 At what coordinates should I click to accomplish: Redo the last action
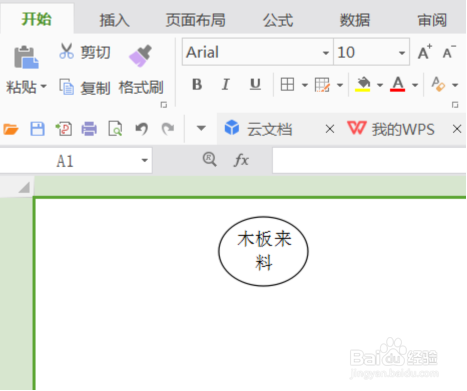(168, 129)
